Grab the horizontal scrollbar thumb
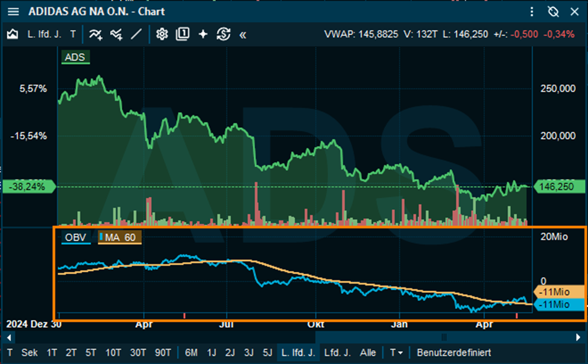The height and width of the screenshot is (364, 588). pyautogui.click(x=444, y=337)
